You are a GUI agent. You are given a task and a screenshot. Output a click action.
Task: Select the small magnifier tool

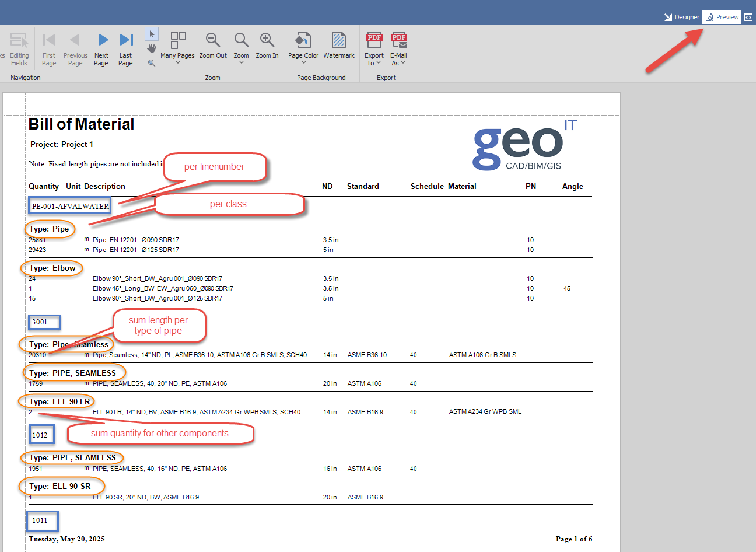[152, 62]
